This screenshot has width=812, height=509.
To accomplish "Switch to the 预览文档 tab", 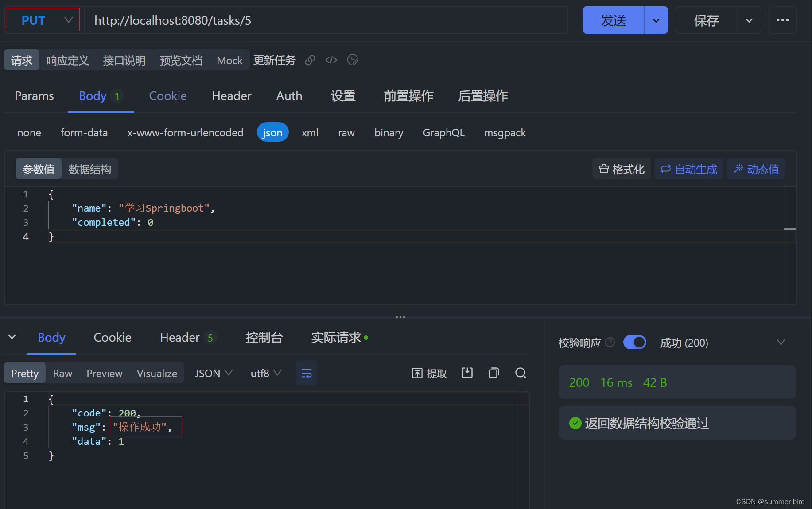I will [181, 60].
